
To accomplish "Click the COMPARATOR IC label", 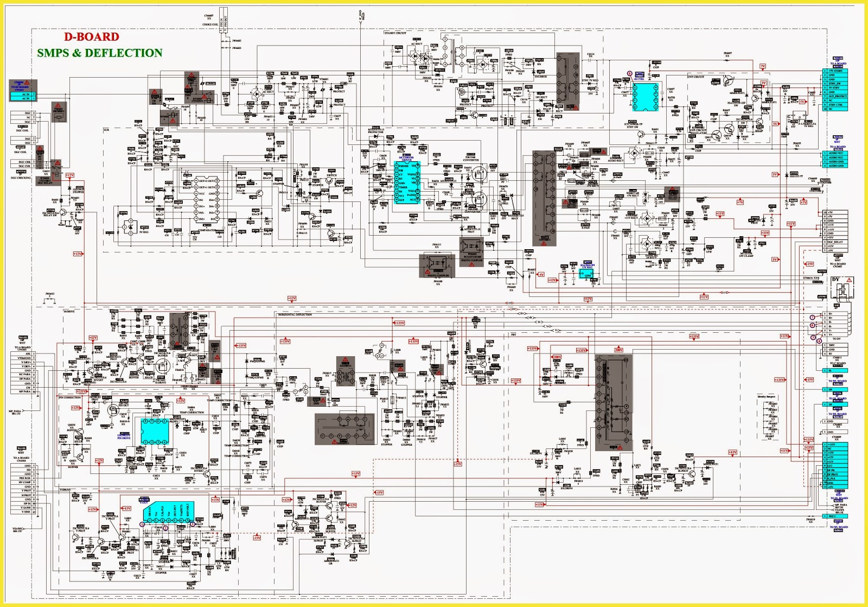I will [207, 230].
